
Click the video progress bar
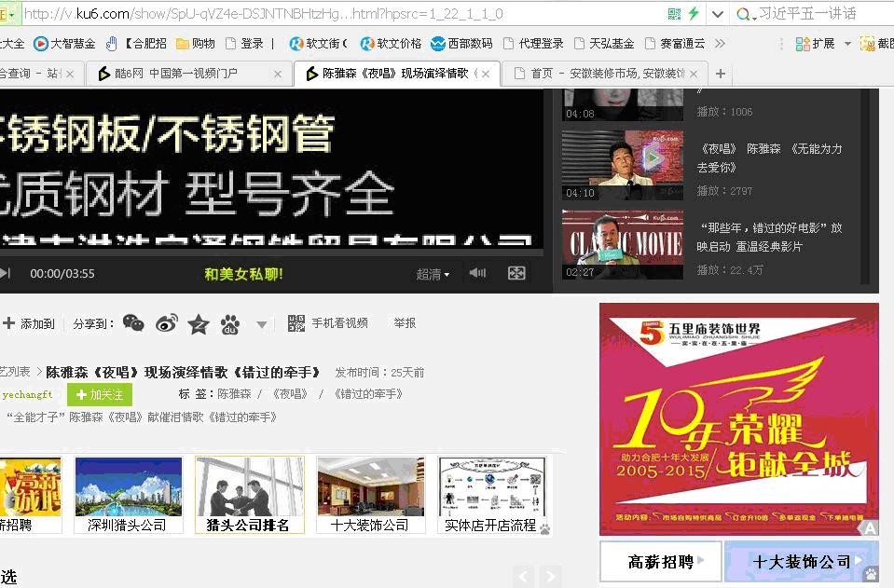(271, 252)
